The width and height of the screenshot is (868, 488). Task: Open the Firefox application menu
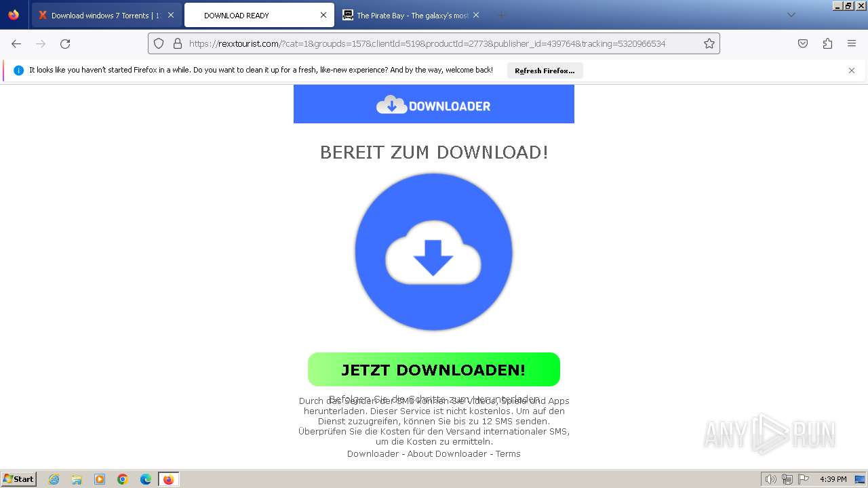[x=852, y=43]
